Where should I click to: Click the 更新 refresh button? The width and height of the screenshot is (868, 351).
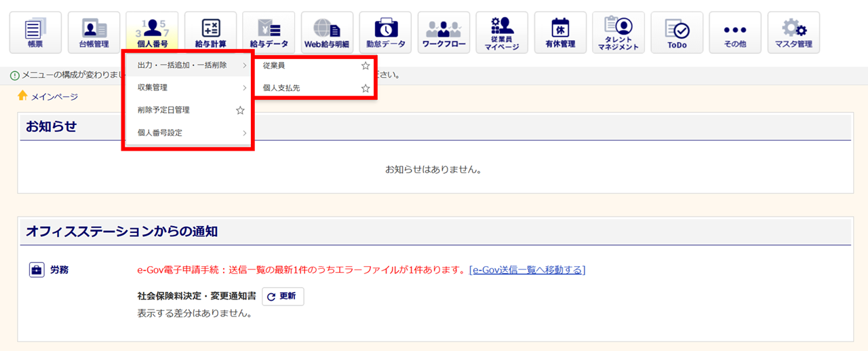[283, 297]
